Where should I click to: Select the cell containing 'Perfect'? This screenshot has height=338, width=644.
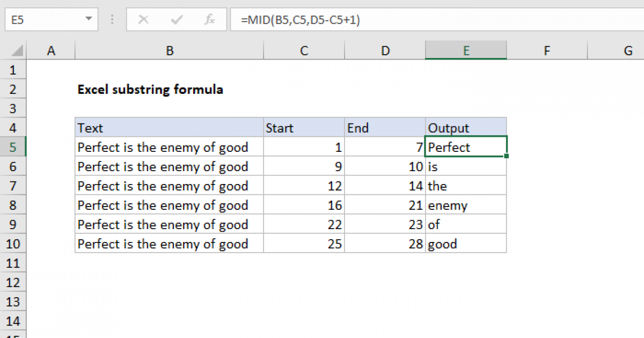465,147
